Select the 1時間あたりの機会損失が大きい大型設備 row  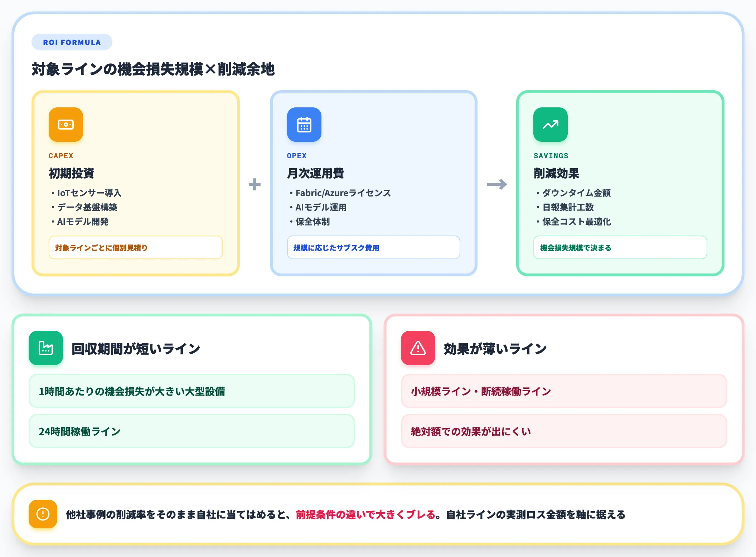coord(192,391)
